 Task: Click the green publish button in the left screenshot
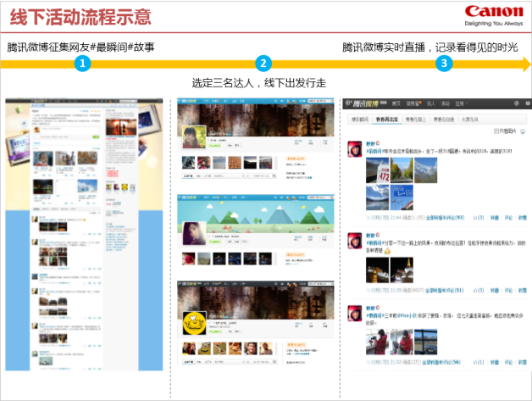[x=96, y=136]
